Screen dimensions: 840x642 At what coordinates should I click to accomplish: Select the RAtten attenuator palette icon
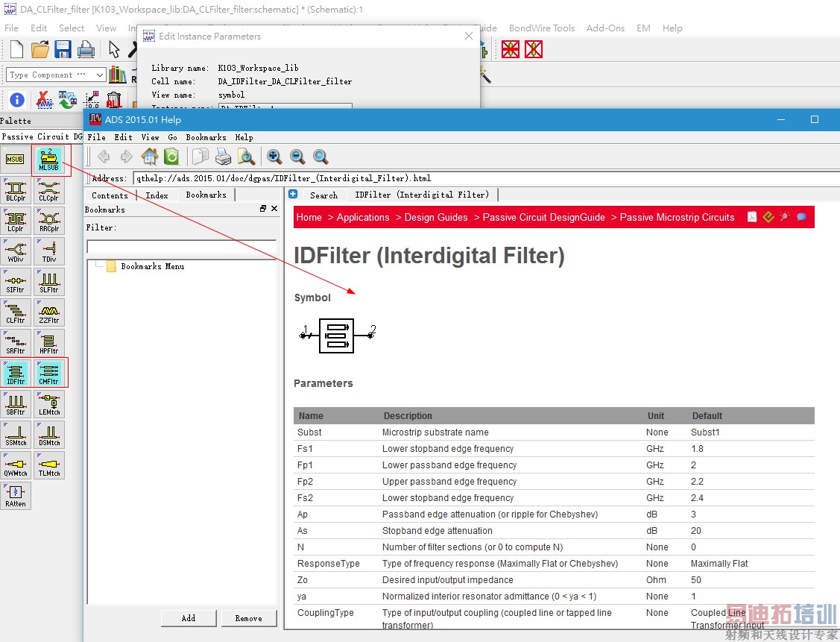[16, 495]
